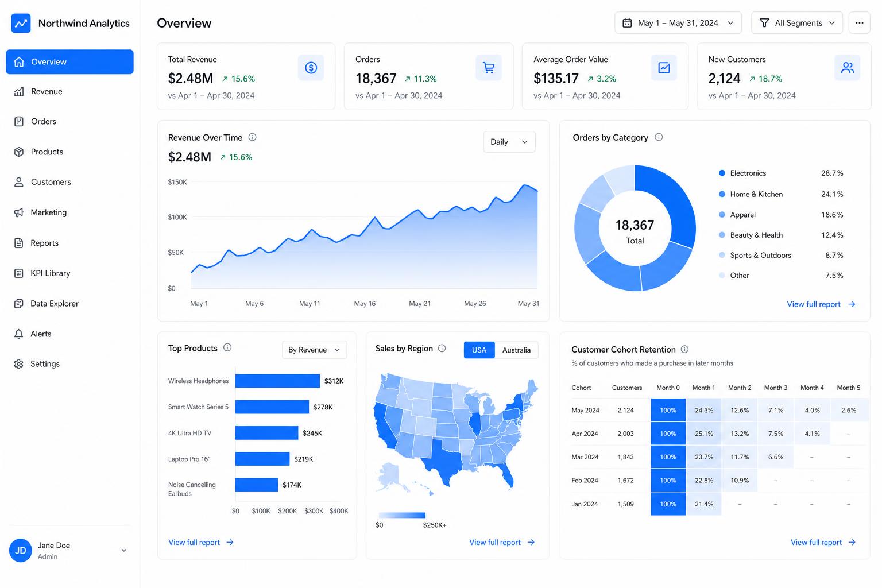Image resolution: width=882 pixels, height=588 pixels.
Task: Click the calendar icon in date range picker
Action: pos(628,23)
